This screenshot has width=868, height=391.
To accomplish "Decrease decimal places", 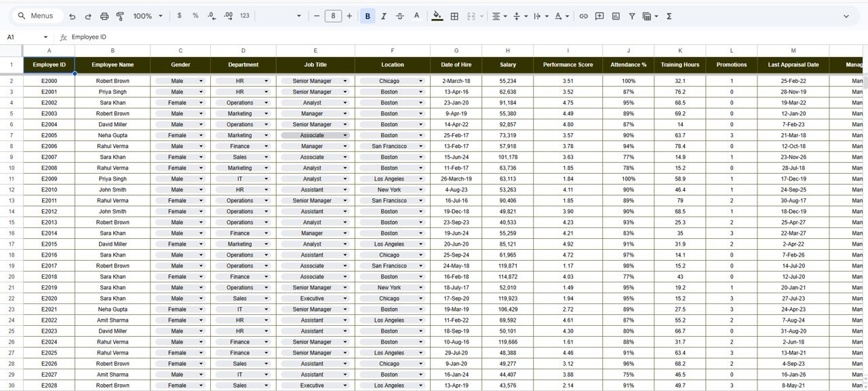I will 212,16.
